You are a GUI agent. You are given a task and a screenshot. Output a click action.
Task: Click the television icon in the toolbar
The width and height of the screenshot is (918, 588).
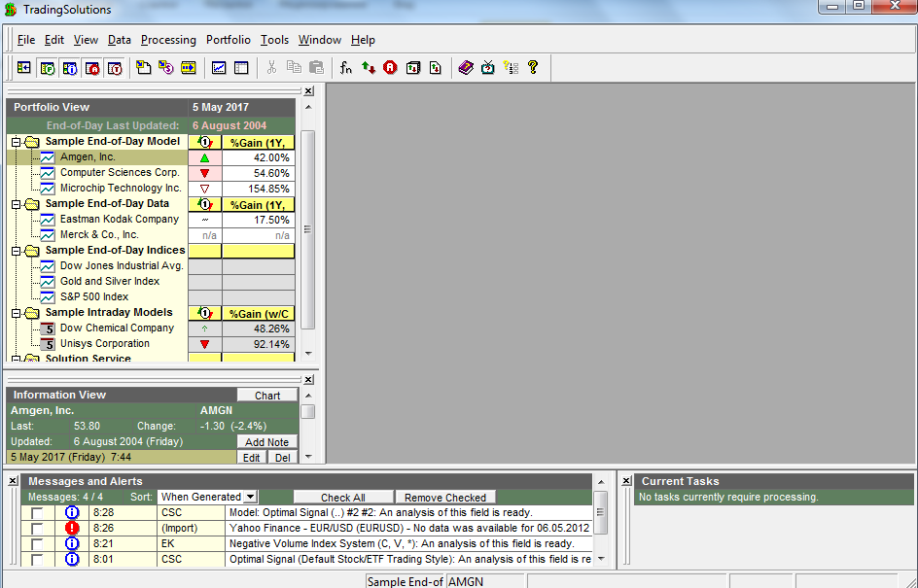[x=488, y=68]
